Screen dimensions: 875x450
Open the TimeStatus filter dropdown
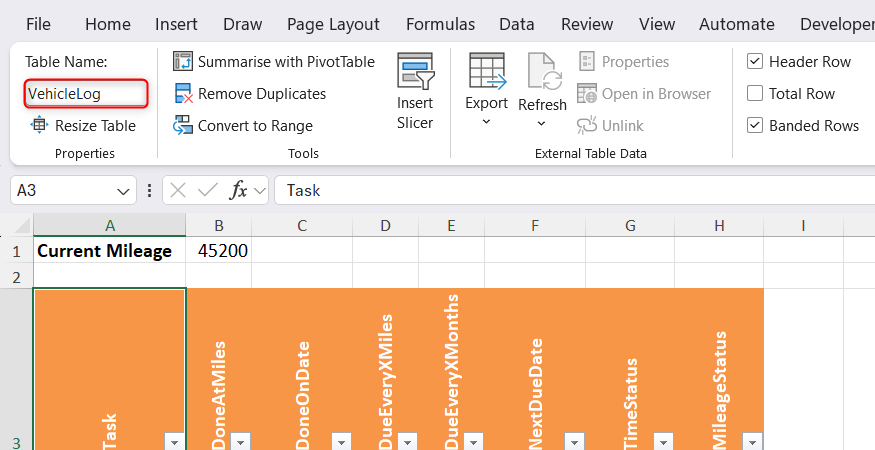(x=664, y=442)
